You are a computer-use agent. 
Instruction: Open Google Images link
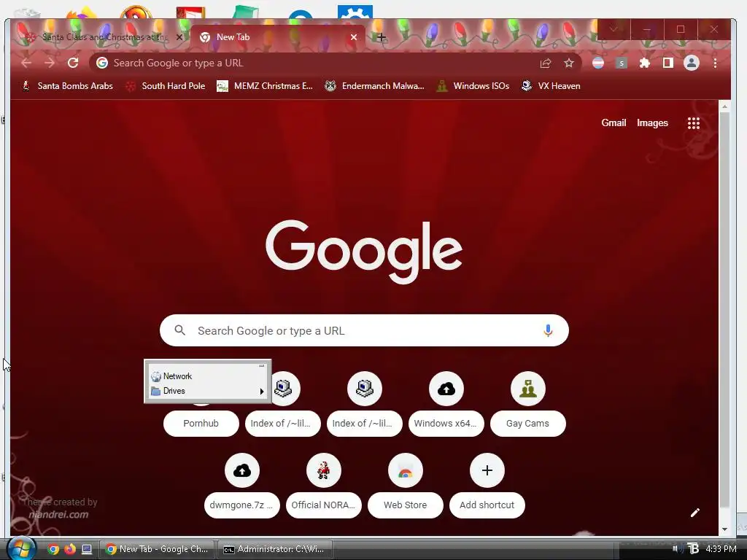point(652,122)
